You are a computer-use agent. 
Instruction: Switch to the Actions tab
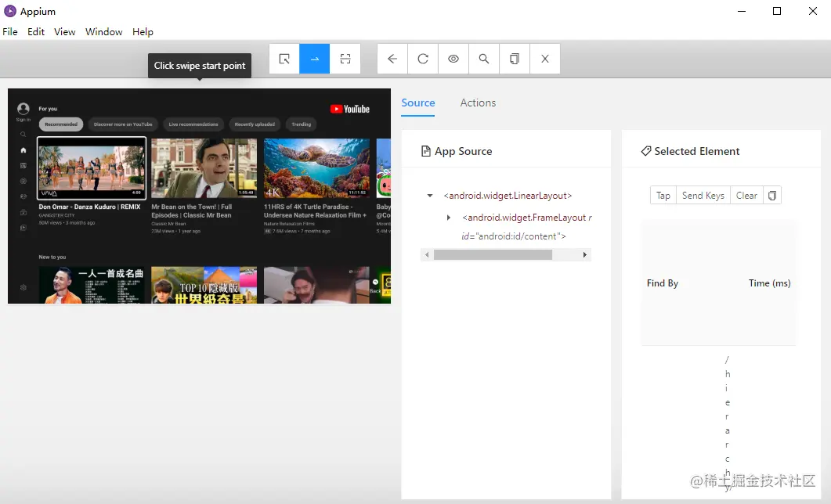point(478,103)
